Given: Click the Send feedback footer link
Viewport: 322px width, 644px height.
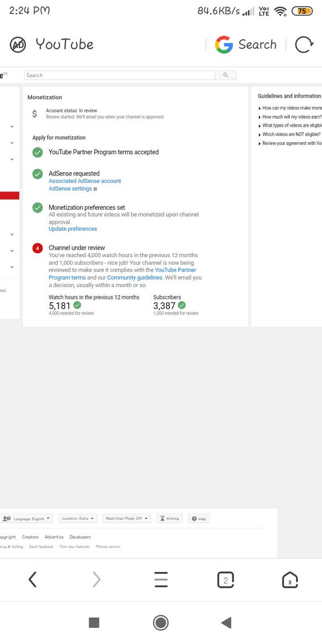Looking at the screenshot, I should pyautogui.click(x=41, y=547).
